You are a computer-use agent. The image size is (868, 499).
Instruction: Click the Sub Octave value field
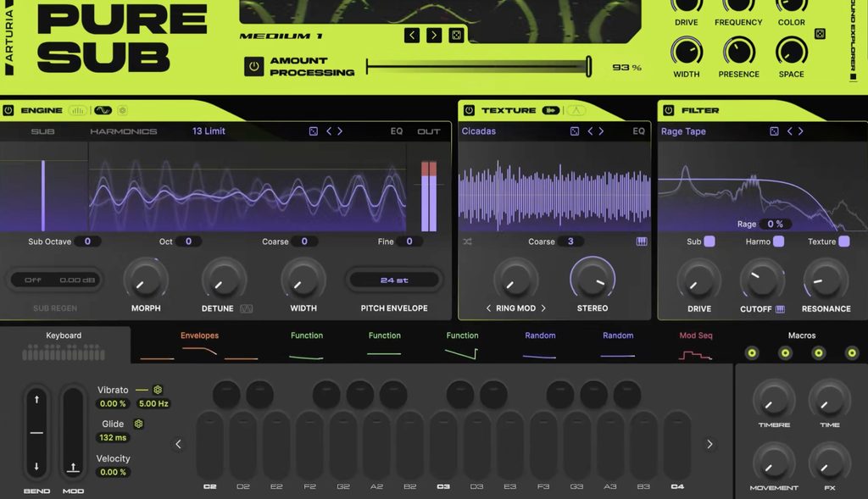pos(87,241)
